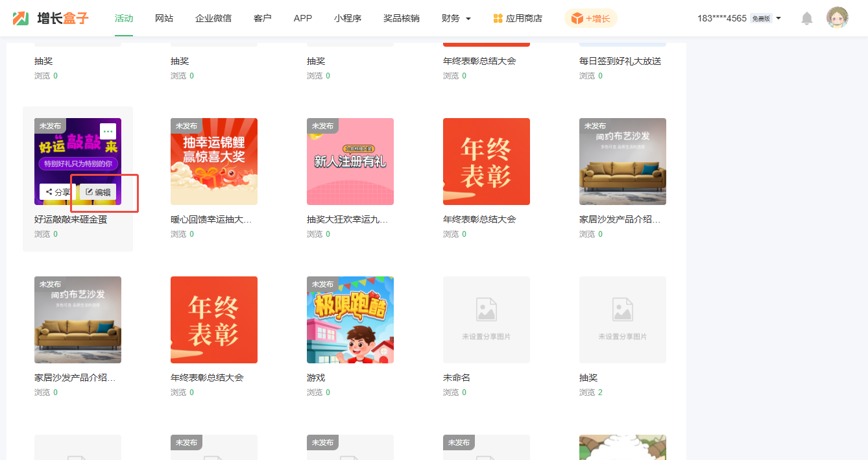Viewport: 868px width, 460px height.
Task: Go to the 客户 tab
Action: pos(263,18)
